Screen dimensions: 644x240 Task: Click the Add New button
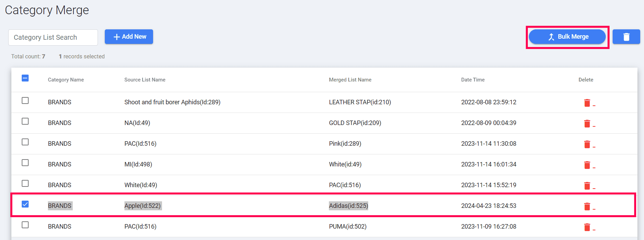(x=129, y=37)
